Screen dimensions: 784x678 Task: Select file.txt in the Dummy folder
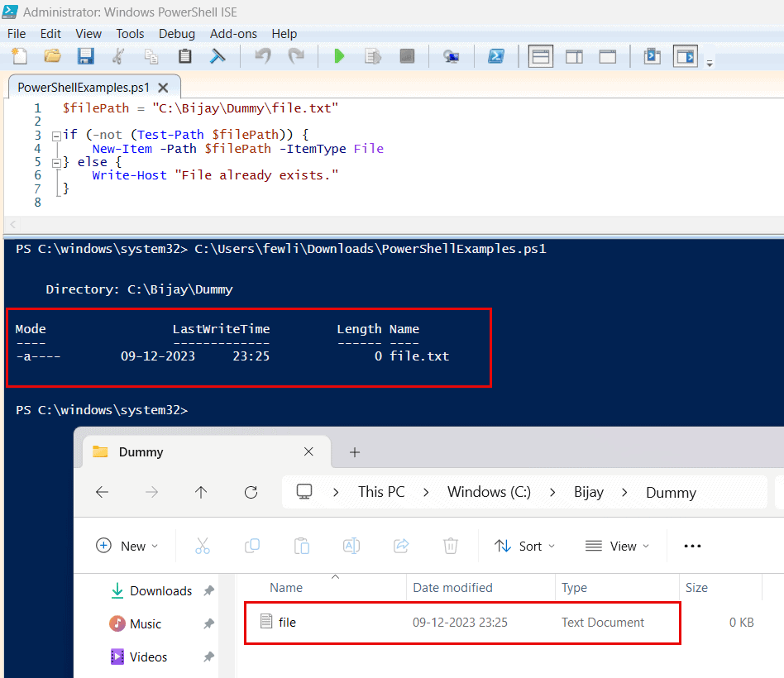(285, 622)
